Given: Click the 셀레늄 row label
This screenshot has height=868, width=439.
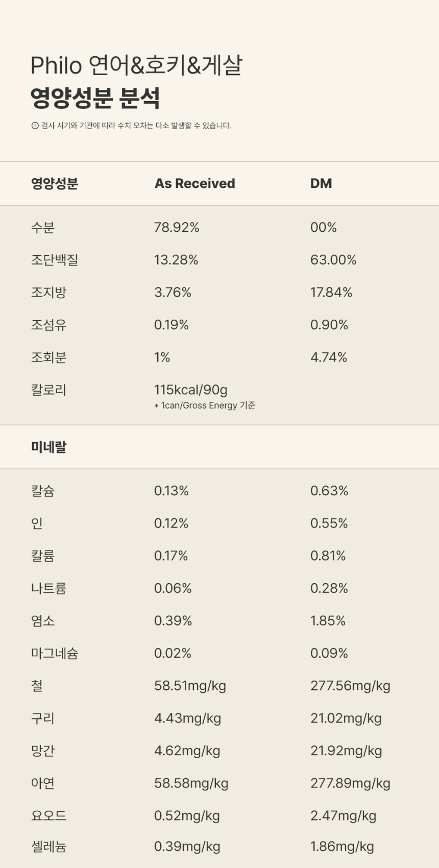Looking at the screenshot, I should [x=49, y=847].
